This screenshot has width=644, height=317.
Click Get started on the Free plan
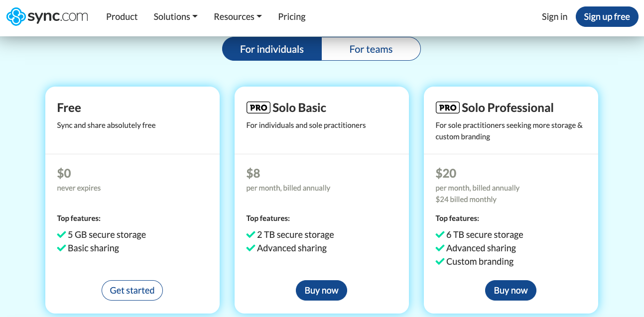point(132,291)
